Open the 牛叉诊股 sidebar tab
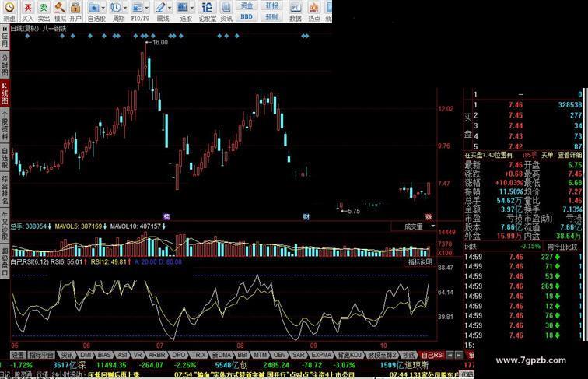 point(5,226)
